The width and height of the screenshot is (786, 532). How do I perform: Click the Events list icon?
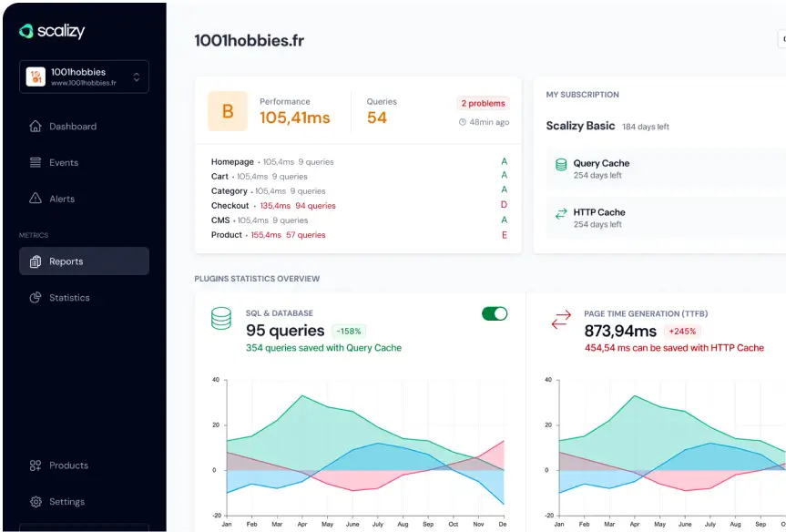click(x=36, y=162)
